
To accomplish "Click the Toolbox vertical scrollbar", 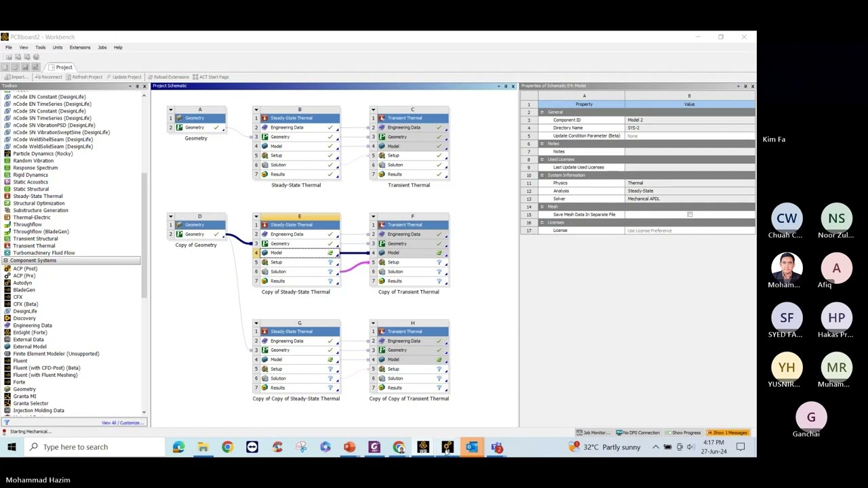I will [x=144, y=234].
